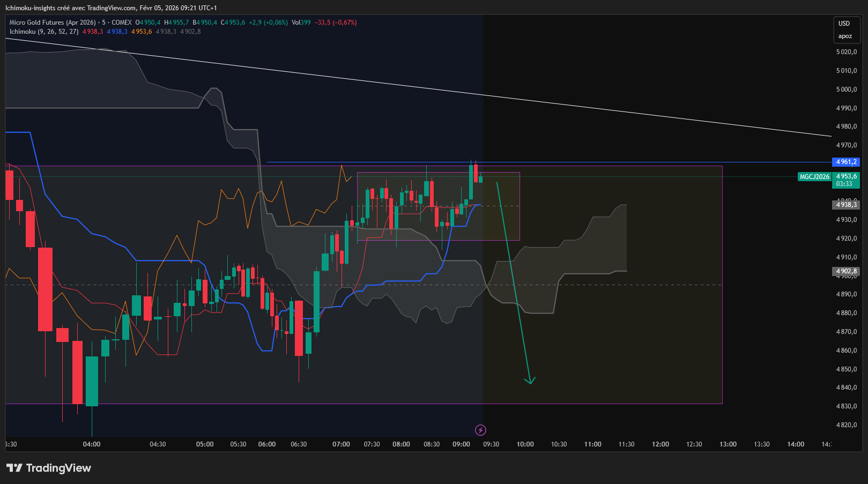Image resolution: width=868 pixels, height=484 pixels.
Task: Click the 12:30 time axis label
Action: click(x=694, y=444)
